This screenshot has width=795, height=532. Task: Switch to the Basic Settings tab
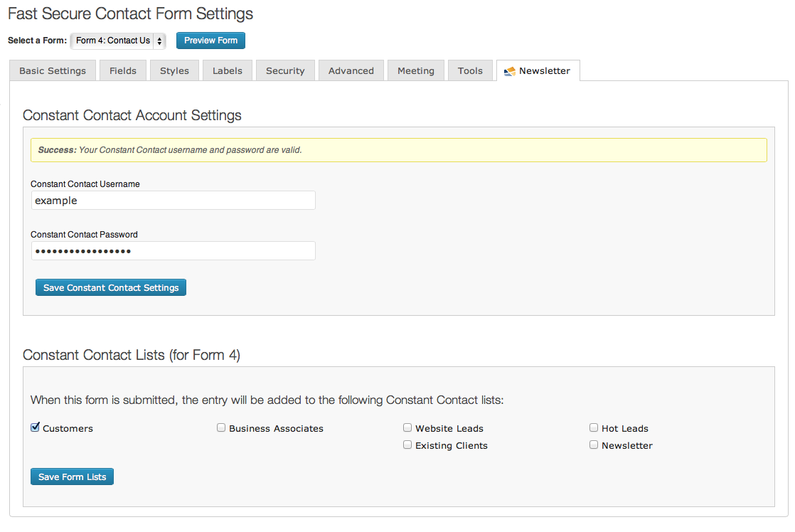(53, 71)
